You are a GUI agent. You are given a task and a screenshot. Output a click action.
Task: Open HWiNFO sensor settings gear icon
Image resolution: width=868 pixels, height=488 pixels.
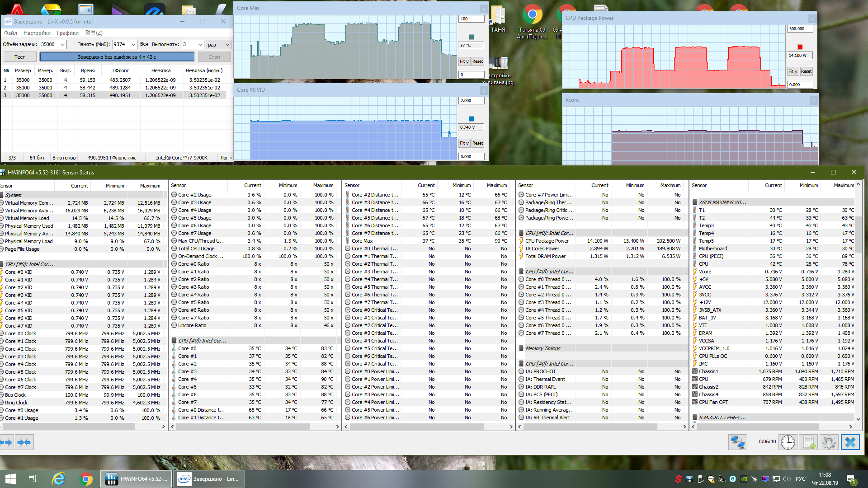[829, 442]
